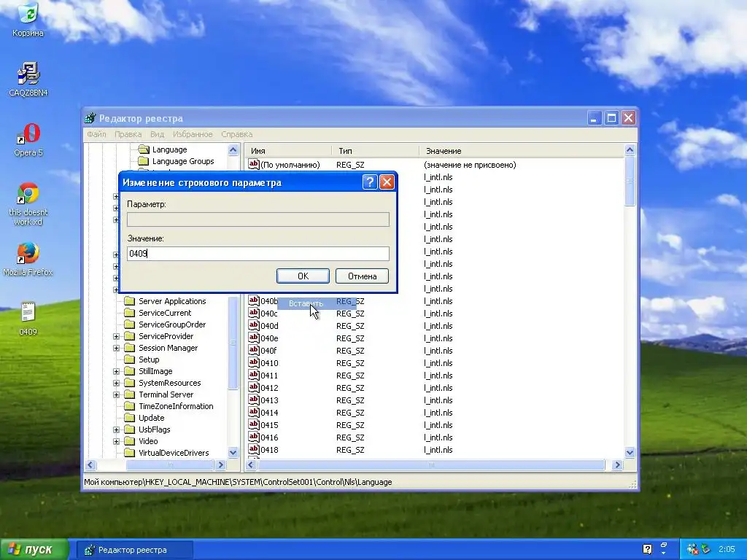This screenshot has width=747, height=560.
Task: Click Редактор реестра taskbar button
Action: click(x=135, y=550)
